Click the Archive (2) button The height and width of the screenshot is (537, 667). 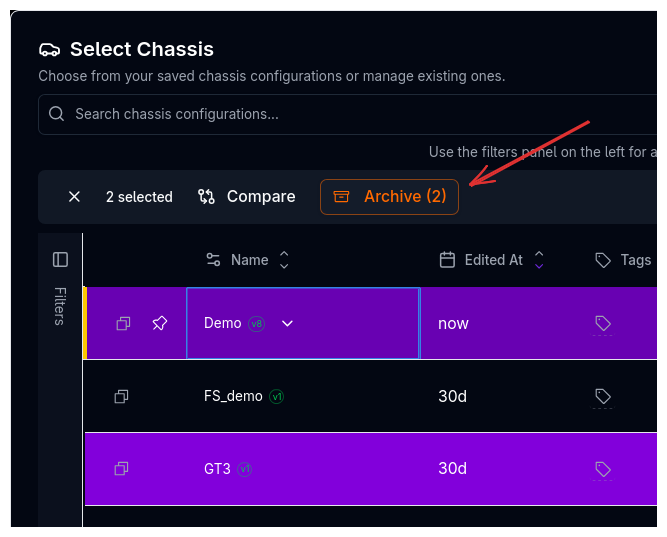pyautogui.click(x=390, y=197)
